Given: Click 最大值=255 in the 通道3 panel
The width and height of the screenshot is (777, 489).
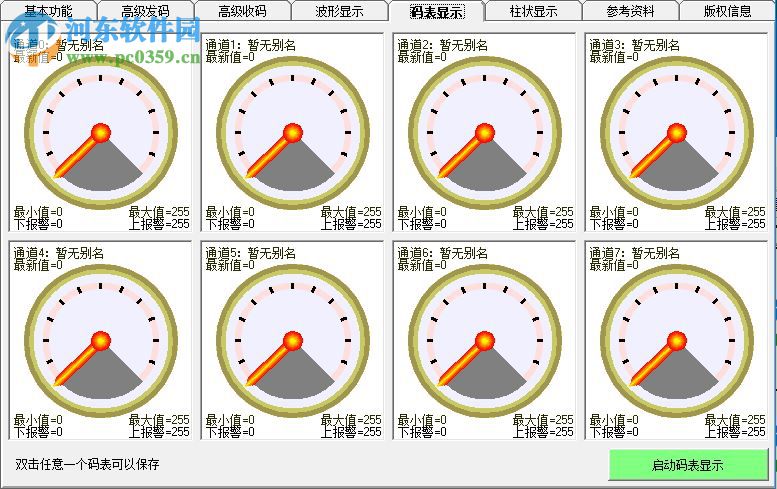Looking at the screenshot, I should tap(735, 212).
